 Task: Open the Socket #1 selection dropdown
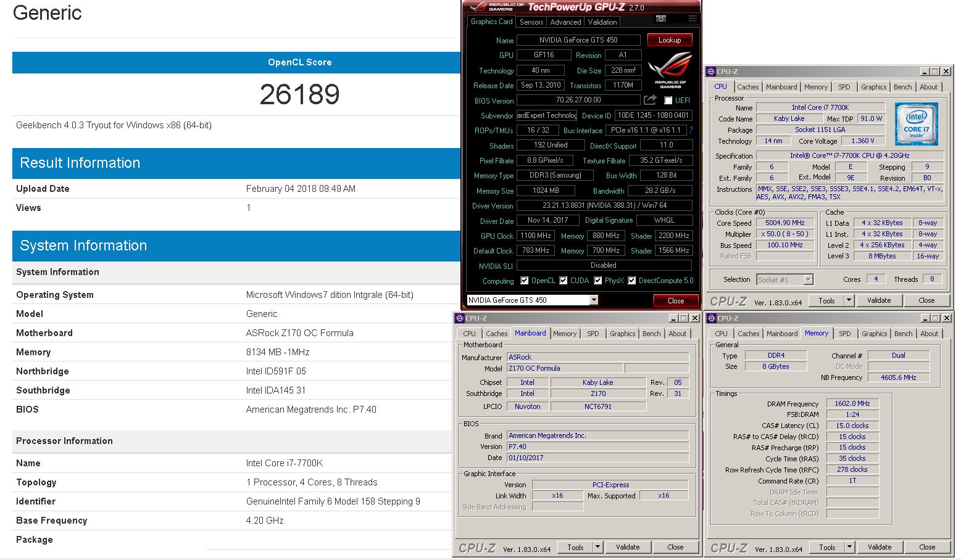coord(808,280)
